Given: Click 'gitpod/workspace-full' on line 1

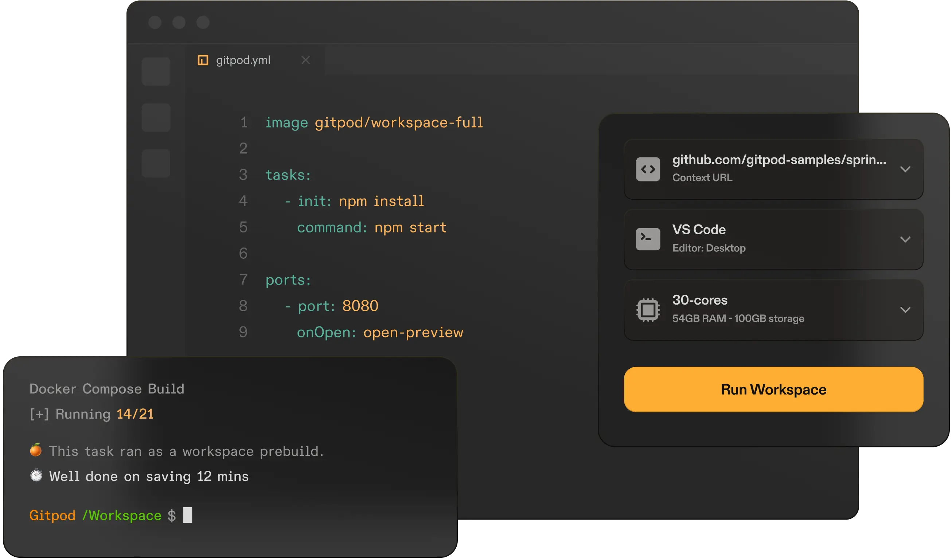Looking at the screenshot, I should (x=399, y=123).
